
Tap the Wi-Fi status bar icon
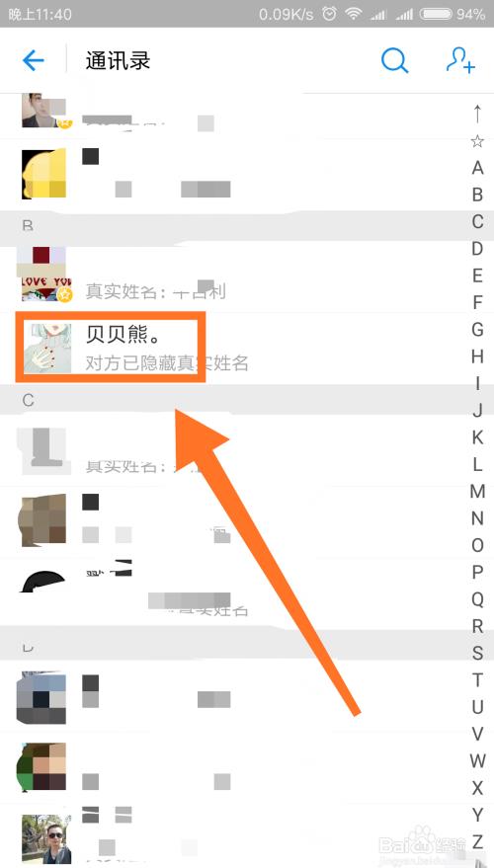click(x=353, y=15)
